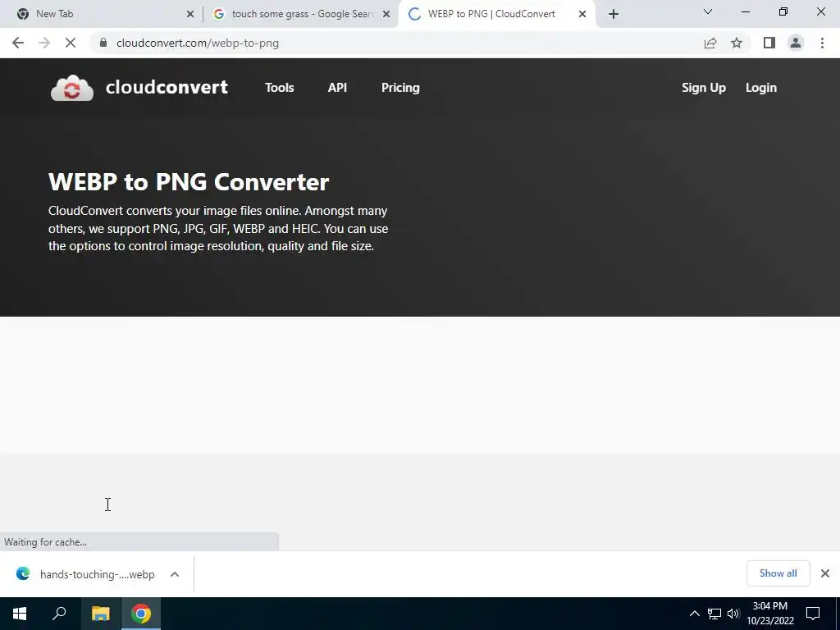Open the taskbar clock and date
The width and height of the screenshot is (840, 630).
[769, 614]
